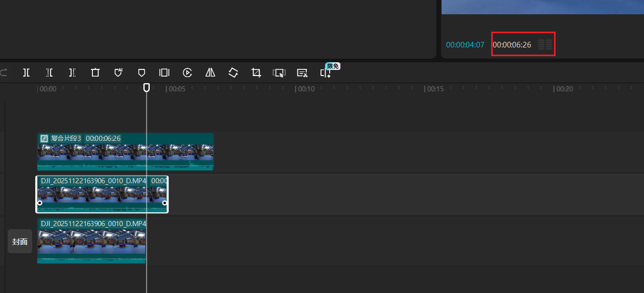Click the rotate icon in toolbar
644x293 pixels.
tap(233, 72)
